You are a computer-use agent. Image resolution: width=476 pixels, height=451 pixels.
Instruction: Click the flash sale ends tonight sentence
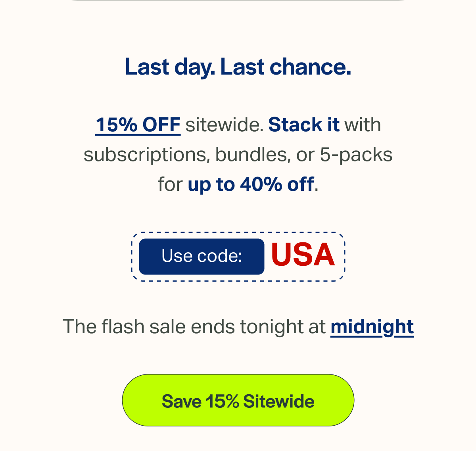(x=238, y=326)
